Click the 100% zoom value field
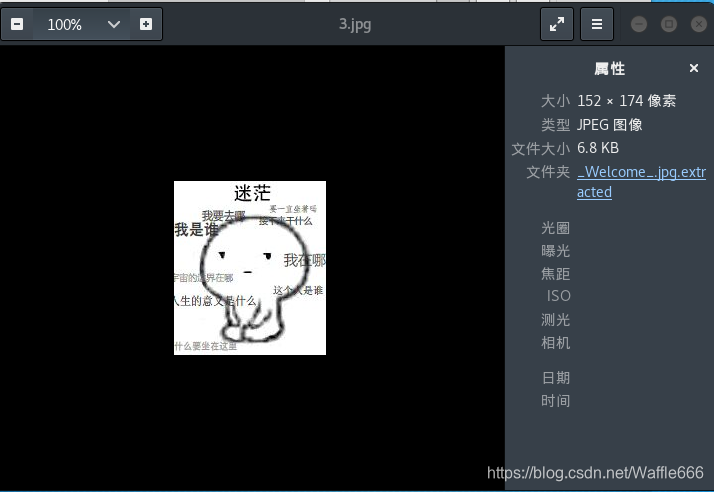Screen dimensions: 714x492 [65, 24]
